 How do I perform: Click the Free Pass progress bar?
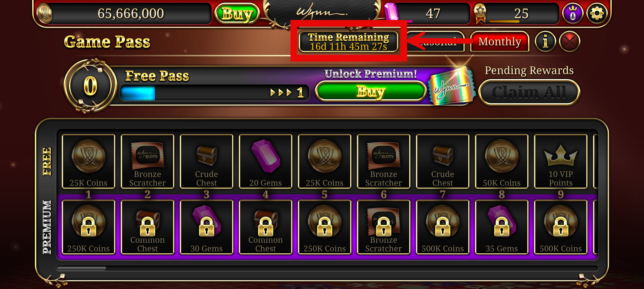click(x=215, y=93)
